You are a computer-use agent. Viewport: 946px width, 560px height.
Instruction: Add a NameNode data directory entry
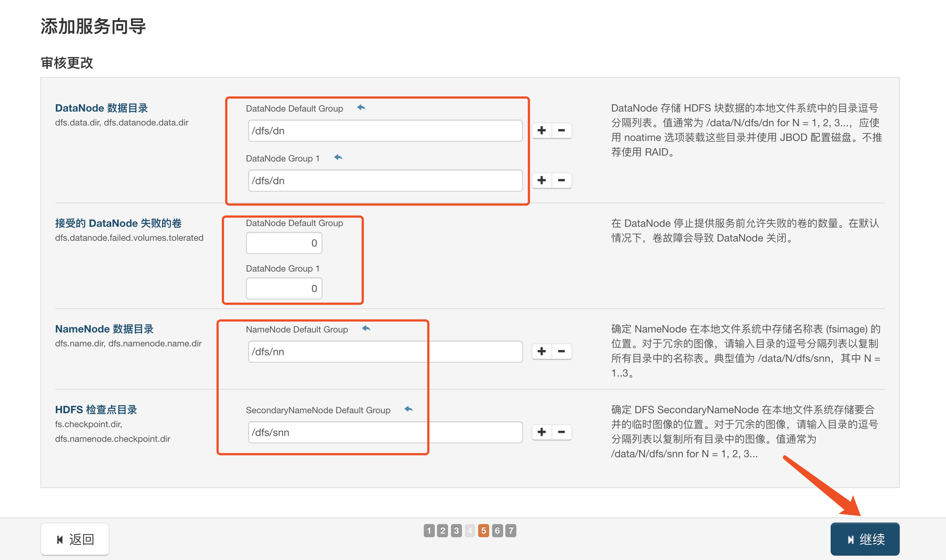542,351
